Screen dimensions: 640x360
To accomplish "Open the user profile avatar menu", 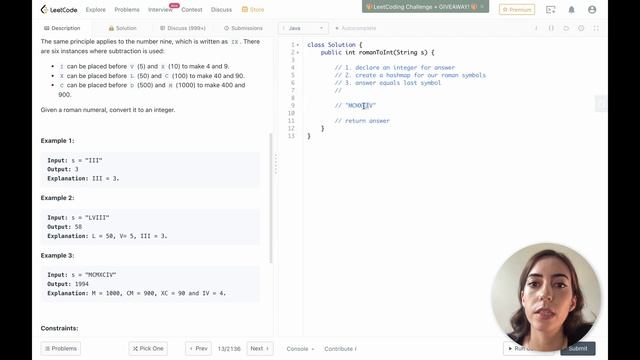I will [592, 9].
